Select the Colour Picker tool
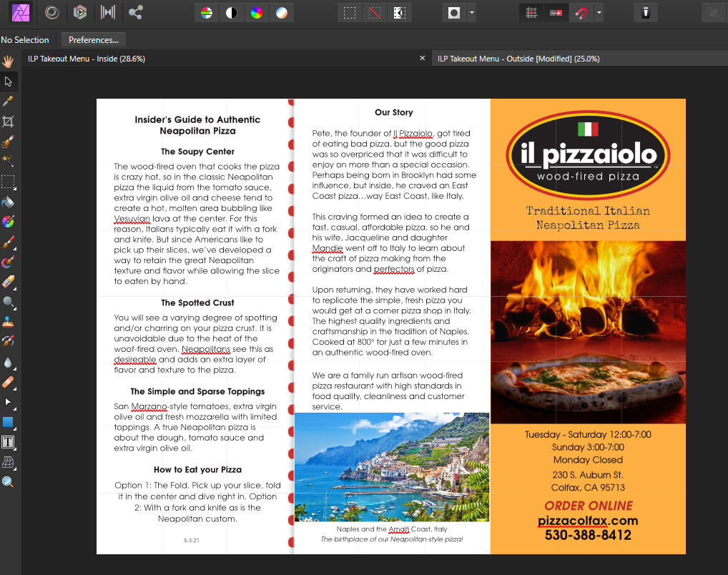The image size is (728, 575). click(x=8, y=102)
